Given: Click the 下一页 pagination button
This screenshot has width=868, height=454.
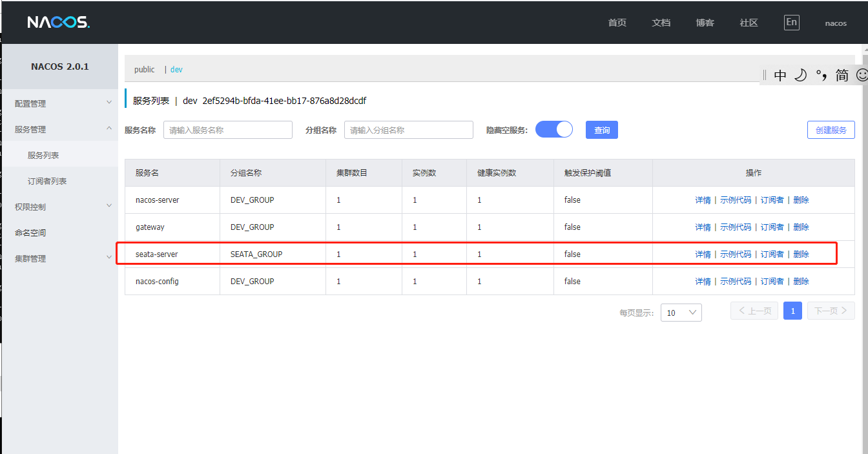Looking at the screenshot, I should 831,311.
